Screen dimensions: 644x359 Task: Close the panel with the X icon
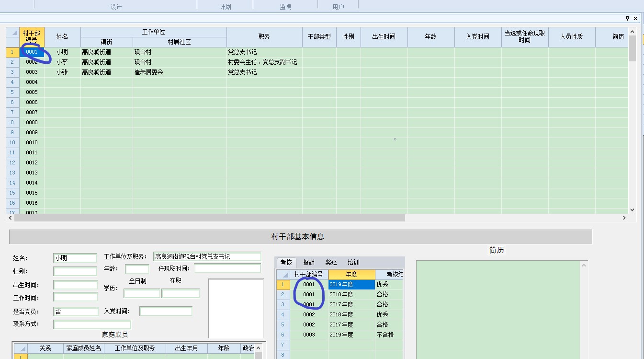pos(635,18)
